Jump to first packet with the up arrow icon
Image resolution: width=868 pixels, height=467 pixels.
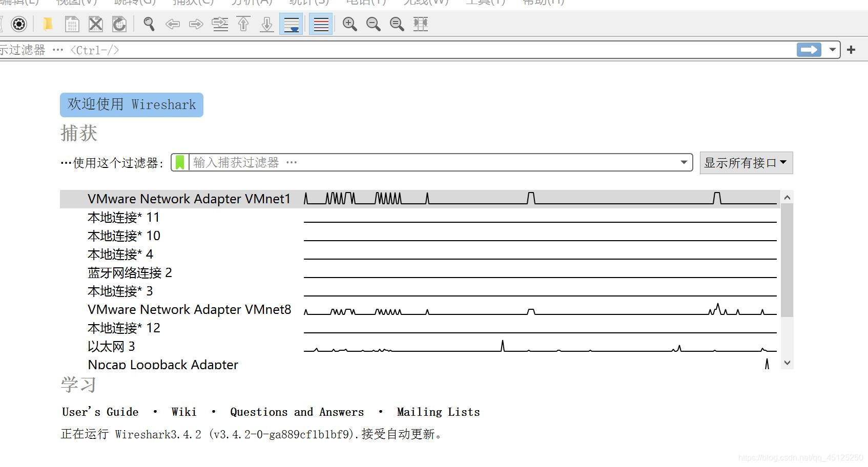point(243,24)
